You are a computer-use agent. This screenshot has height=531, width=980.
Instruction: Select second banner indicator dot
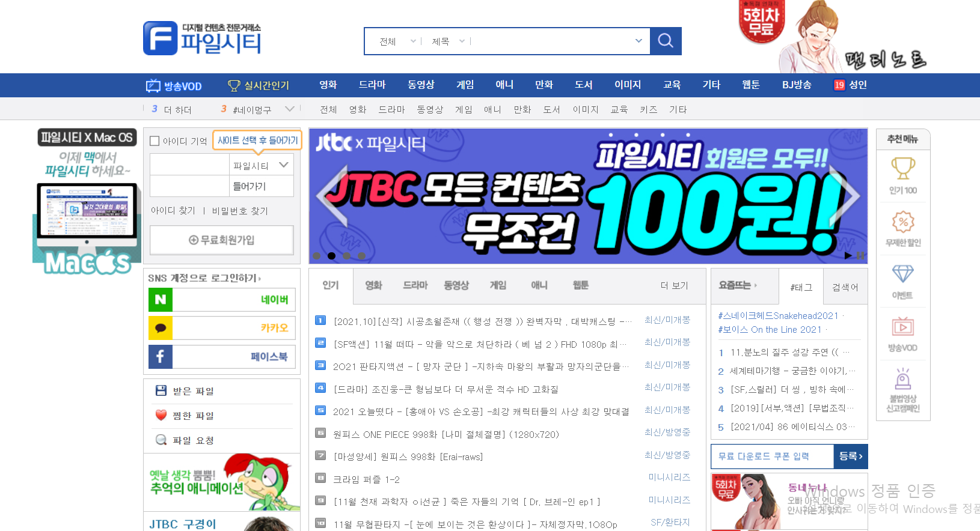331,255
